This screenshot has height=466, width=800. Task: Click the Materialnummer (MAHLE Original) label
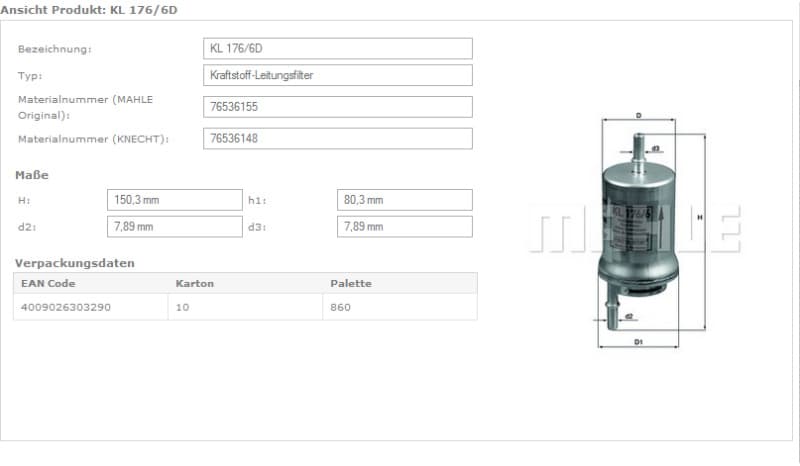[x=85, y=107]
